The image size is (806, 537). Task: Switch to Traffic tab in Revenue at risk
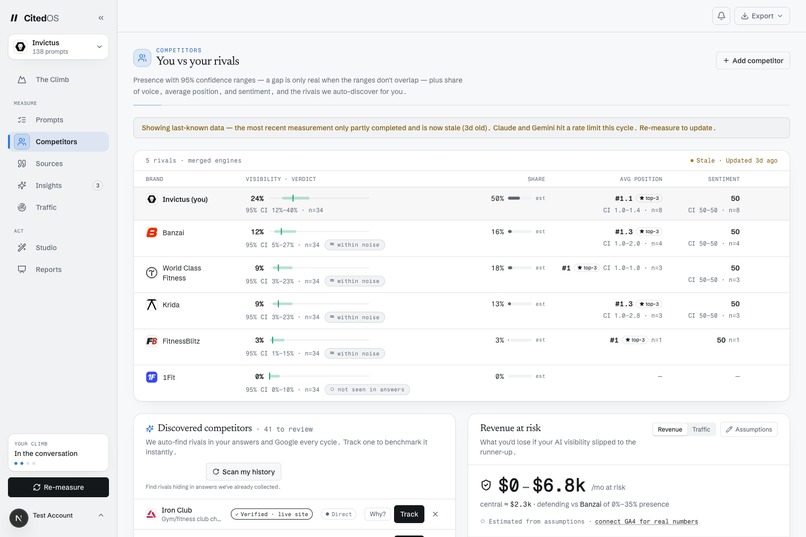[701, 430]
